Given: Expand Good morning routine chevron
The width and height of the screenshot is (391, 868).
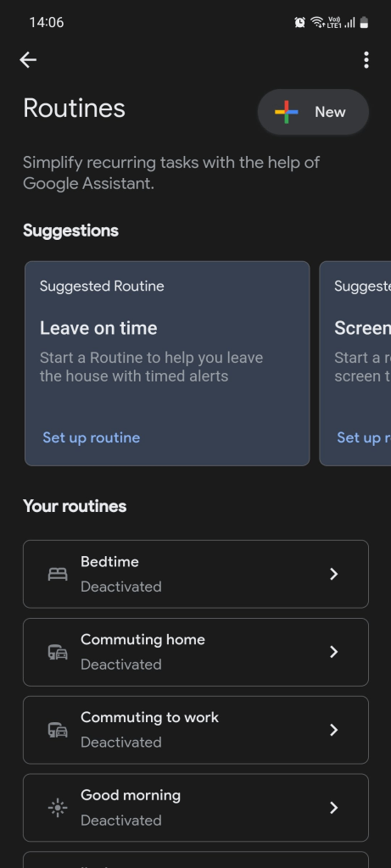Looking at the screenshot, I should (x=333, y=808).
